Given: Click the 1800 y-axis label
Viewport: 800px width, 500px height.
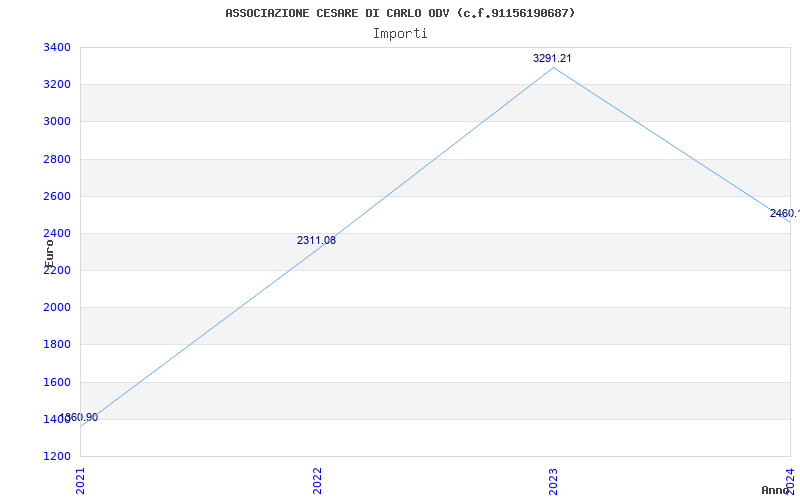Looking at the screenshot, I should tap(57, 345).
